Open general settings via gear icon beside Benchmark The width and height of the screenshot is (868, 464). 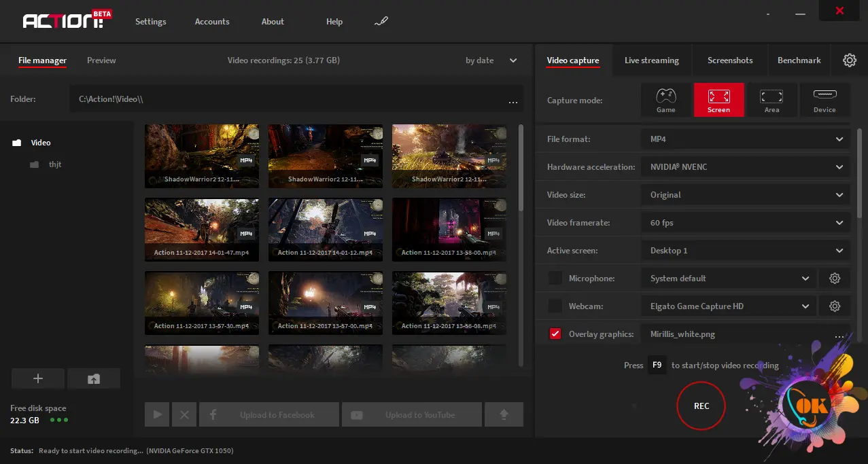850,60
